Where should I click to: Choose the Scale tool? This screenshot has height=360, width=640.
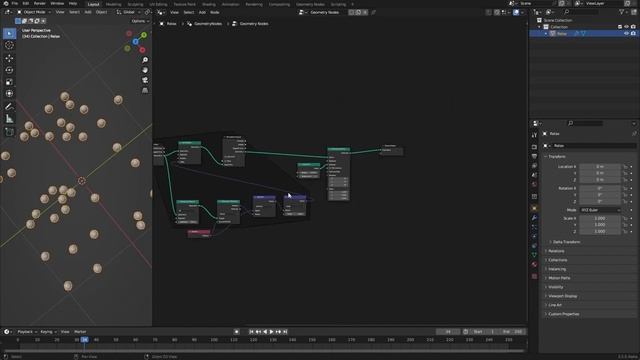point(9,82)
